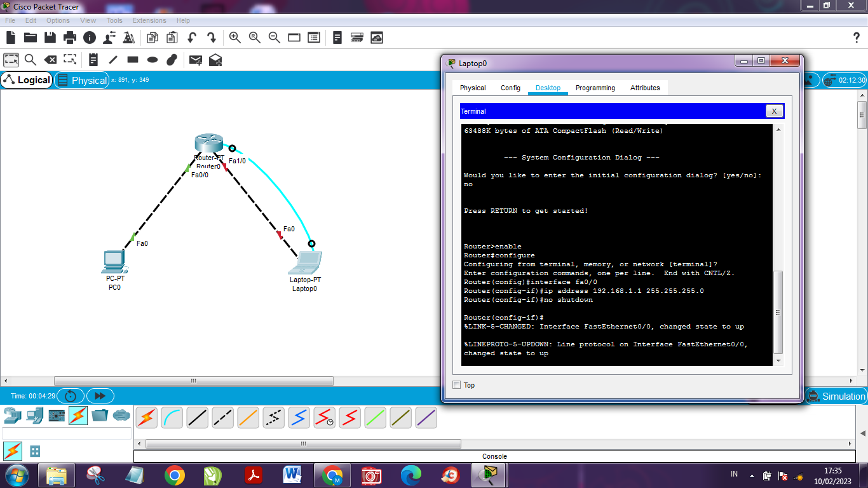Paste items icon in toolbar

(172, 37)
